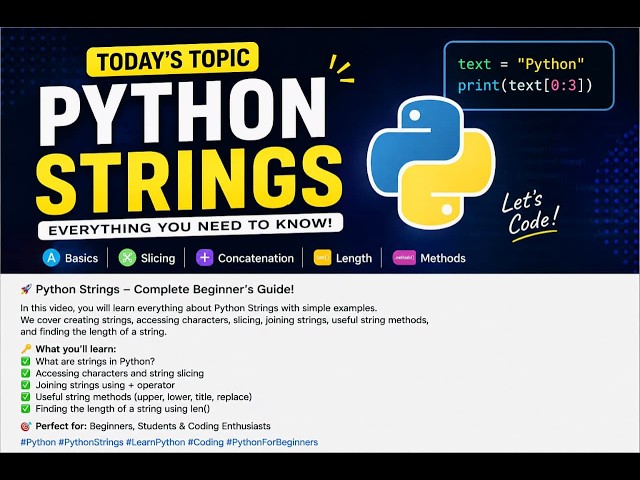Click the large 'STRINGS' yellow headline

(x=189, y=180)
